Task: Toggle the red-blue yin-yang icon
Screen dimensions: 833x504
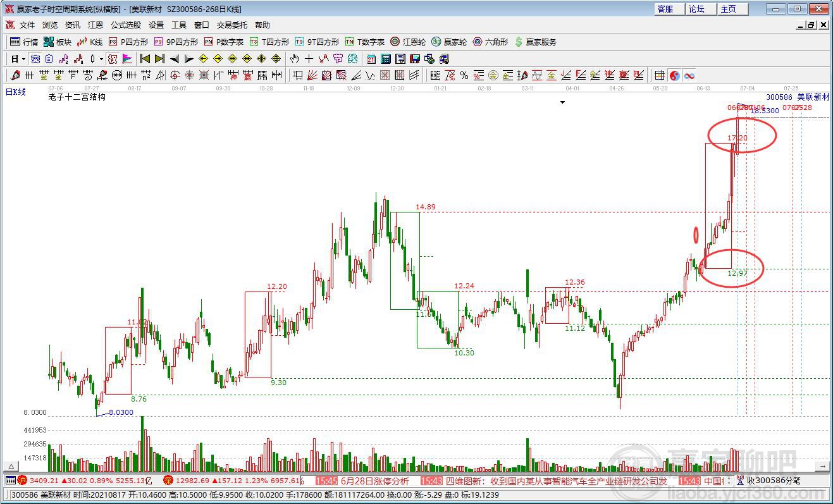Action: [x=675, y=75]
